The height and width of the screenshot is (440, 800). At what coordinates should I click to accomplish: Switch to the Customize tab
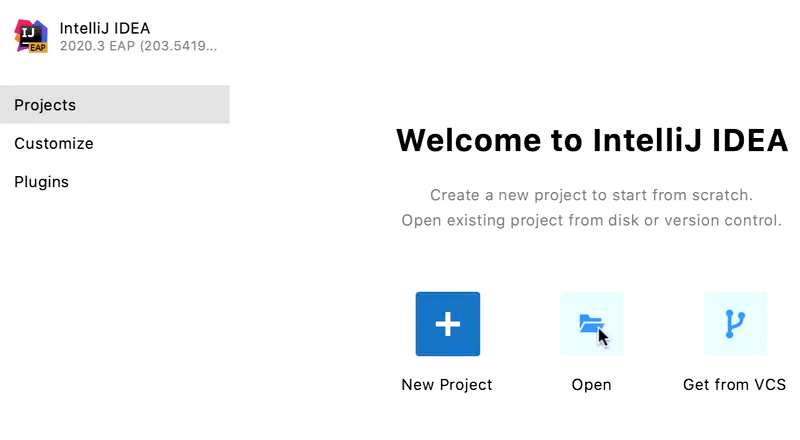(54, 144)
